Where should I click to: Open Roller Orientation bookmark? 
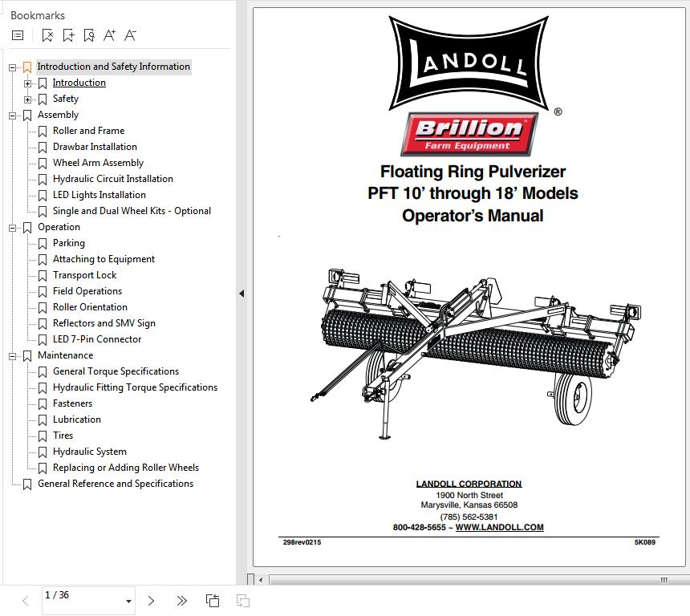(90, 307)
